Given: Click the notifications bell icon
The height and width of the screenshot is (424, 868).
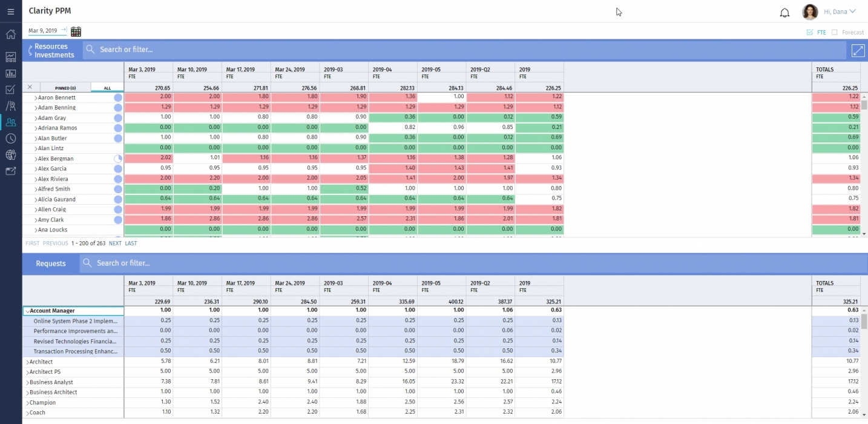Looking at the screenshot, I should point(784,12).
